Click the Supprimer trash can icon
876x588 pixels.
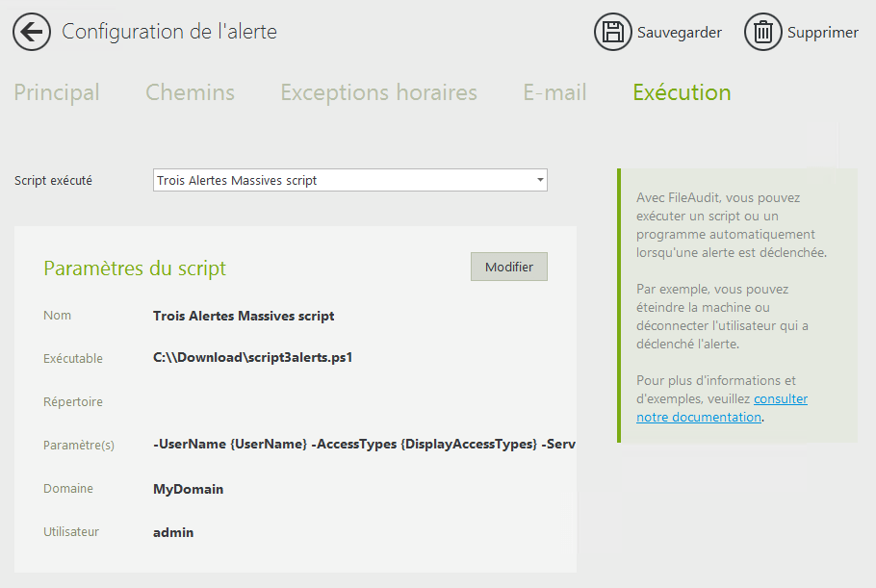762,32
